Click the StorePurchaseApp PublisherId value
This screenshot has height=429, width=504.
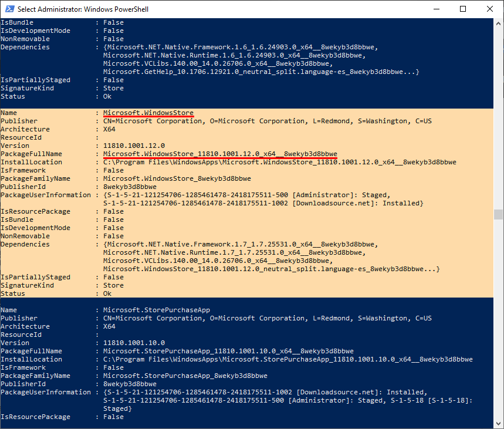pyautogui.click(x=130, y=384)
